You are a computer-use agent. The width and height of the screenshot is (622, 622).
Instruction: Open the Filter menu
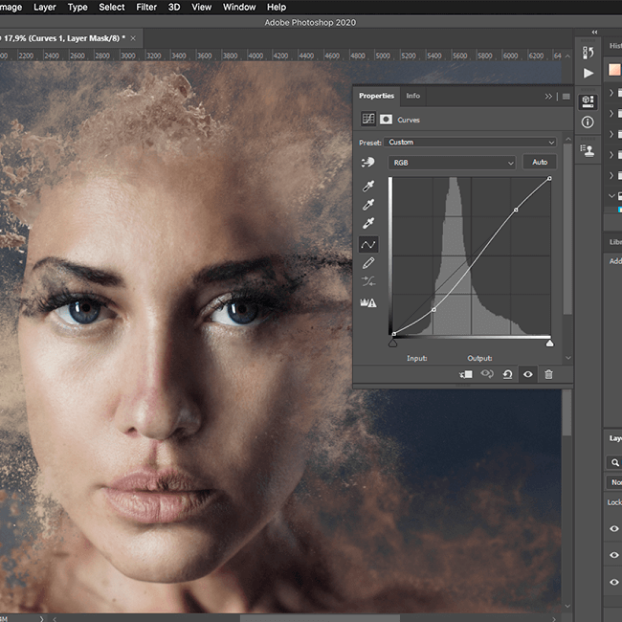146,7
